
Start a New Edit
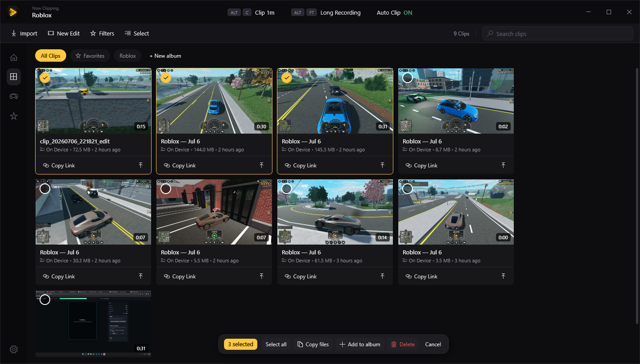64,33
